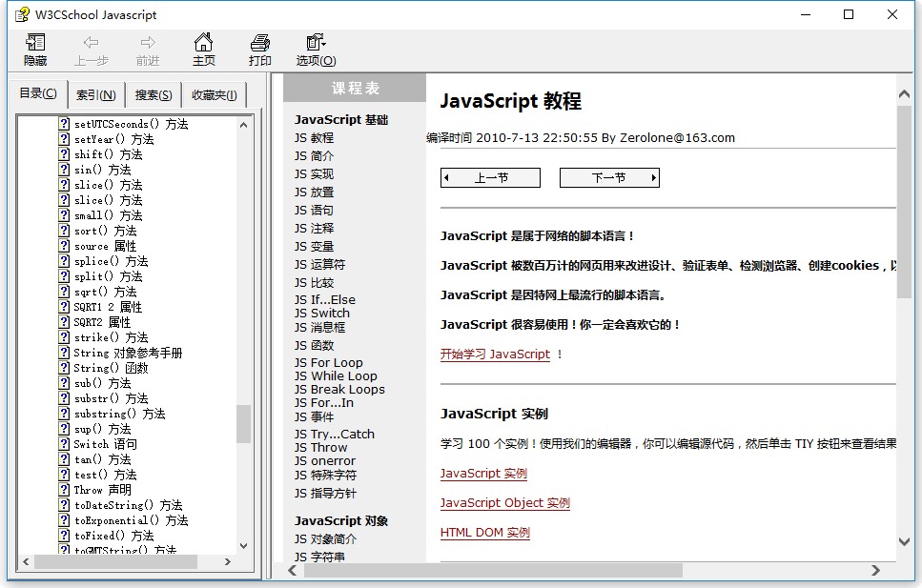Switch to the Index (索引) tab
922x588 pixels.
(x=95, y=94)
